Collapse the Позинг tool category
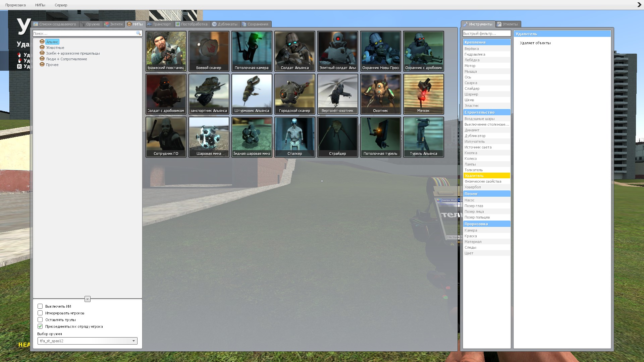 486,194
